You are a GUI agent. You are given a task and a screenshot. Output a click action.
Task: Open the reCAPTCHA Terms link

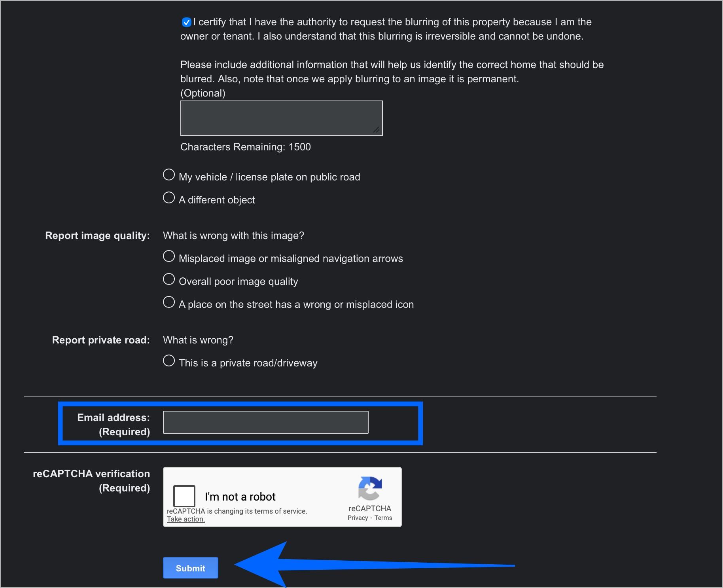[x=383, y=518]
